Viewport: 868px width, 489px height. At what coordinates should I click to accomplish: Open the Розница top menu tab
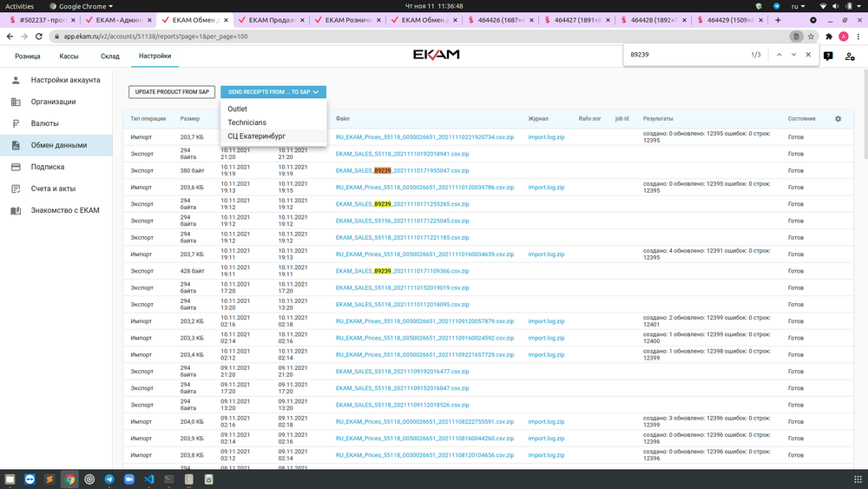(29, 56)
